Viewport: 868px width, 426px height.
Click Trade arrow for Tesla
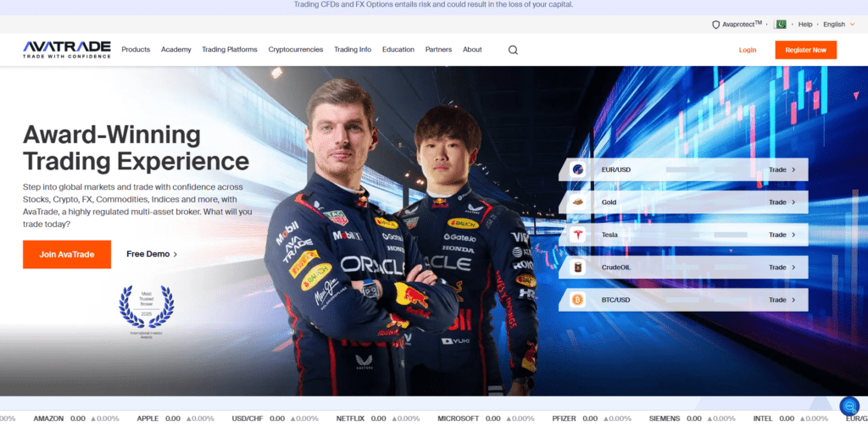click(x=782, y=235)
